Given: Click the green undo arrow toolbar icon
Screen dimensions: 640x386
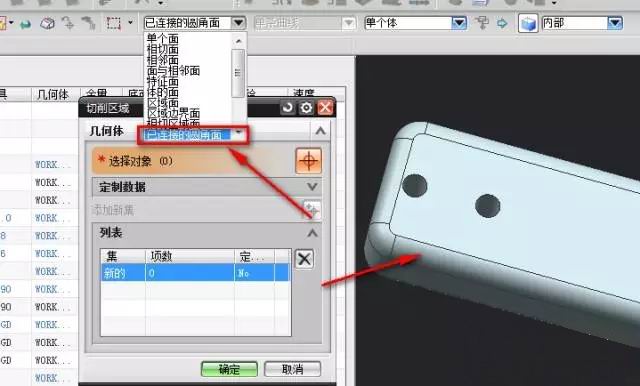Looking at the screenshot, I should tap(25, 24).
